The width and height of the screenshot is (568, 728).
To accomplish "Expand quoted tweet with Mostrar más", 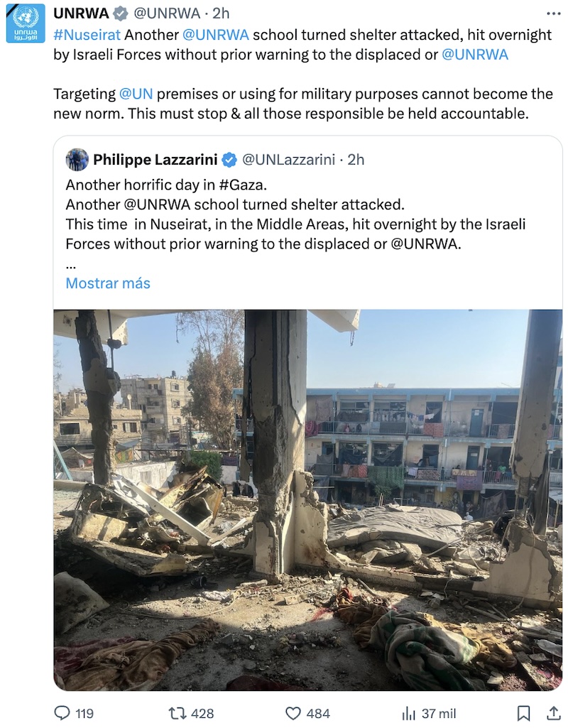I will pos(108,283).
